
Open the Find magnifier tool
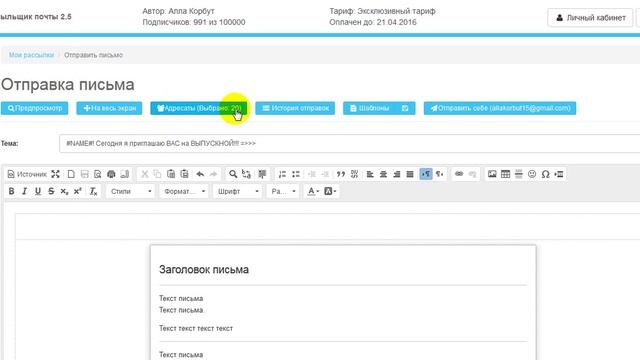(x=233, y=174)
